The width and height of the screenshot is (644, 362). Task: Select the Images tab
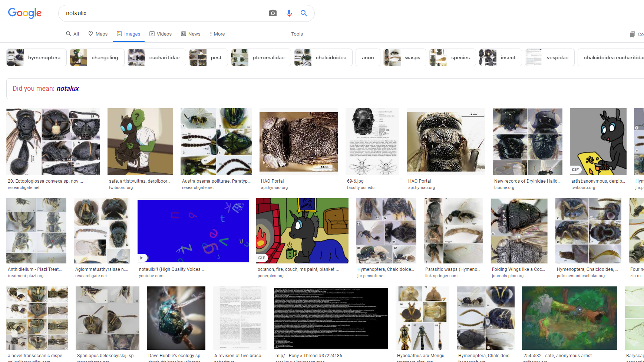point(129,34)
